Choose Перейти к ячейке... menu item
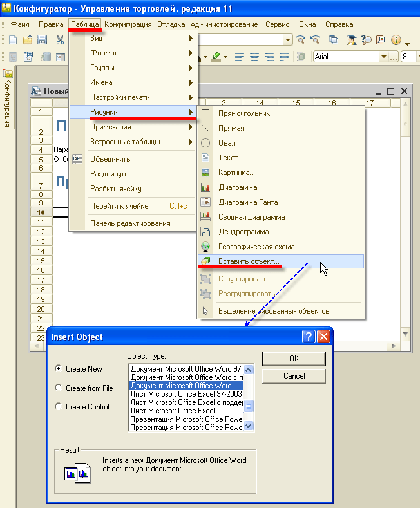The image size is (420, 508). (x=133, y=206)
